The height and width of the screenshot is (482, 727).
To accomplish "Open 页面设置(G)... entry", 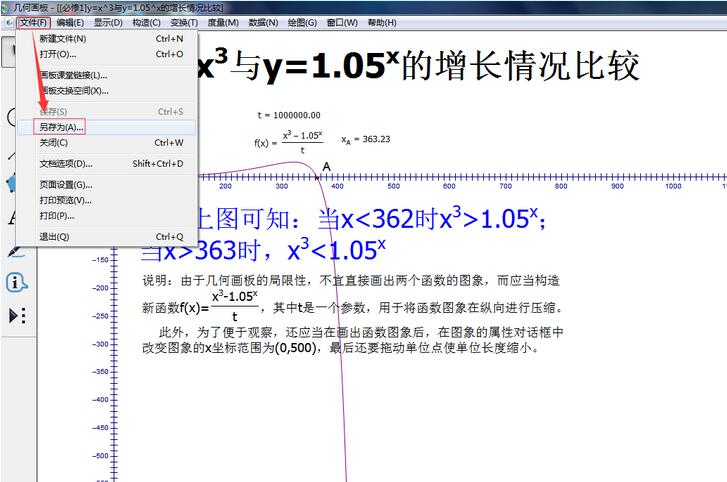I will (x=107, y=184).
